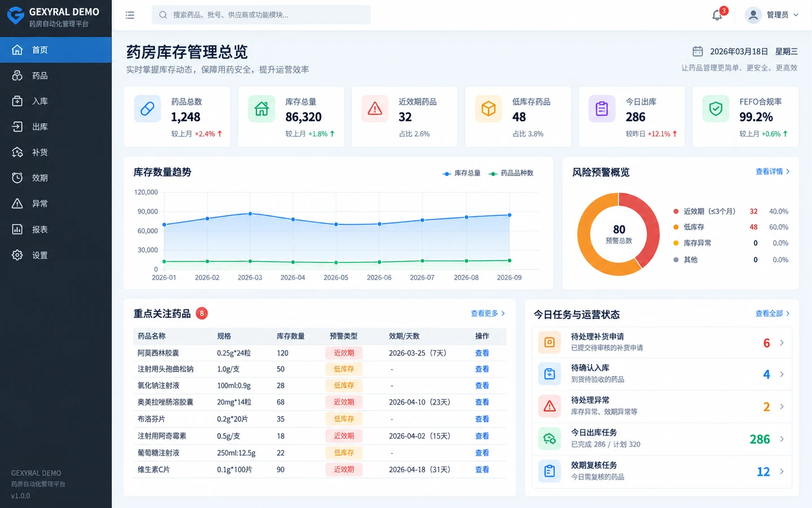This screenshot has height=508, width=812.
Task: Click the 今日出库 clipboard icon
Action: click(x=602, y=109)
